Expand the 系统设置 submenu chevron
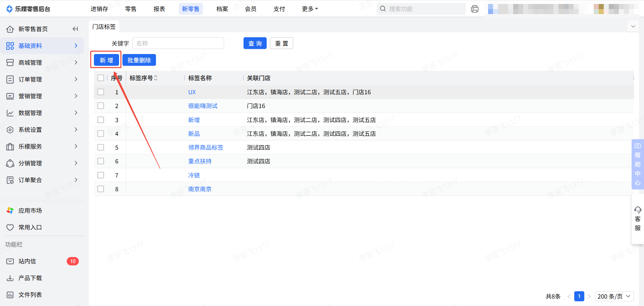This screenshot has height=306, width=644. click(x=76, y=130)
